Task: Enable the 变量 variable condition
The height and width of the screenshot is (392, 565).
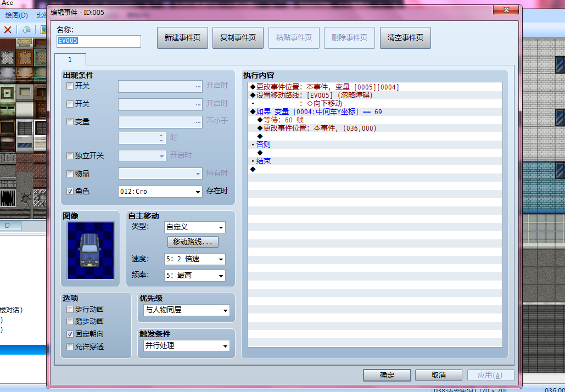Action: (70, 122)
